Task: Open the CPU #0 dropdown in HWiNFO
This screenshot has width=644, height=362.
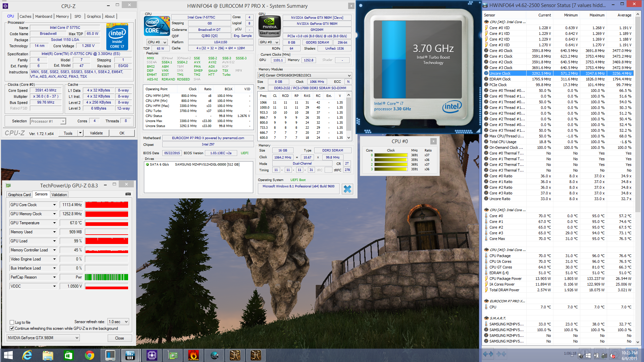Action: tap(157, 42)
